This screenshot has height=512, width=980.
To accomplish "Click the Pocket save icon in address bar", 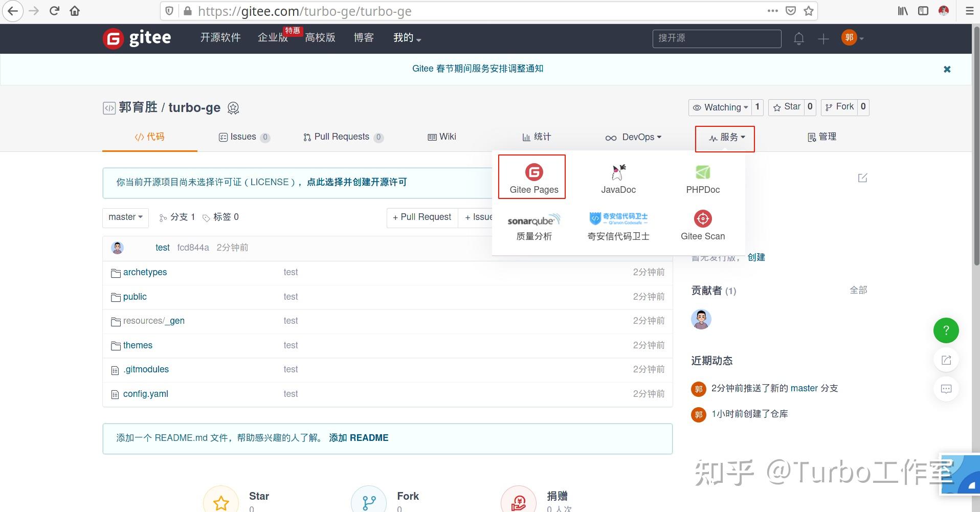I will [x=791, y=11].
